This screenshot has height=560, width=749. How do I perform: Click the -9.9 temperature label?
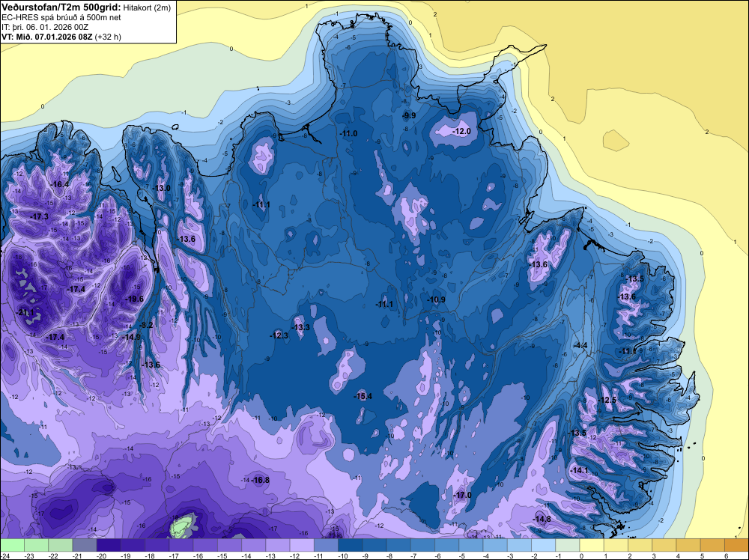coord(410,115)
